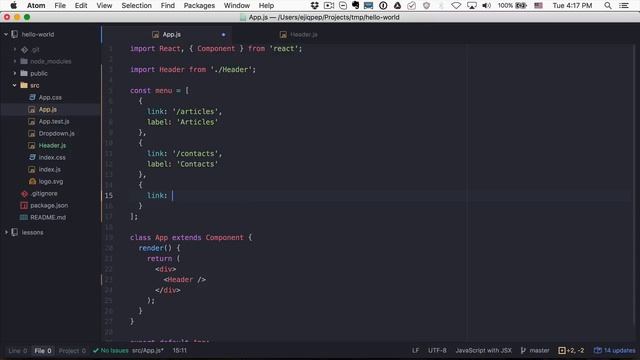Open index.js file
Image resolution: width=640 pixels, height=360 pixels.
pos(49,169)
